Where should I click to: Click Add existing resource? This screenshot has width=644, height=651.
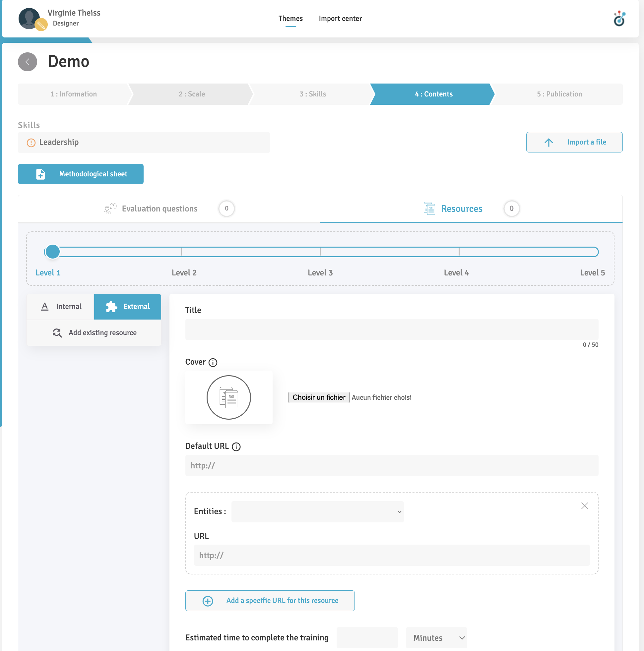pos(94,332)
